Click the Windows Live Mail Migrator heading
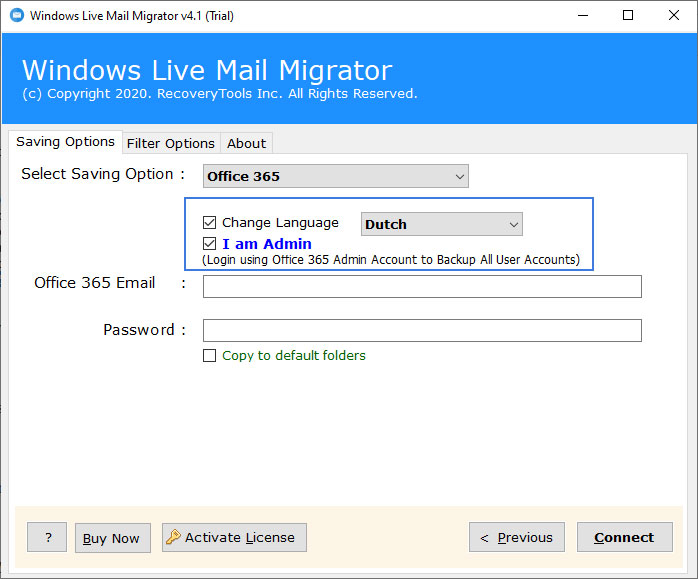Image resolution: width=698 pixels, height=579 pixels. (207, 70)
